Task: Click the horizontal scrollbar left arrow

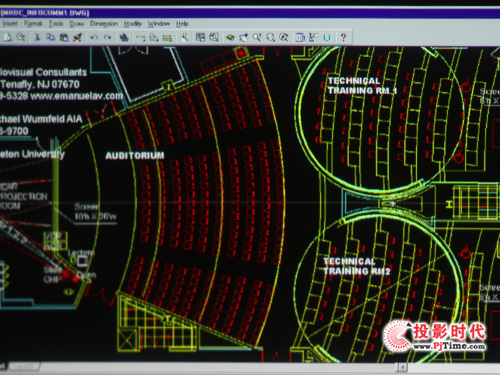Action: pos(402,367)
